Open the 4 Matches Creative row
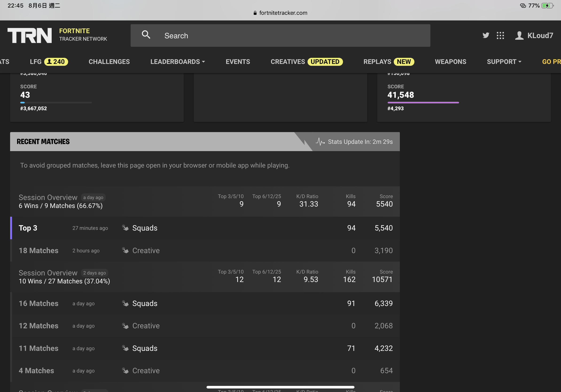This screenshot has height=392, width=561. pos(205,371)
